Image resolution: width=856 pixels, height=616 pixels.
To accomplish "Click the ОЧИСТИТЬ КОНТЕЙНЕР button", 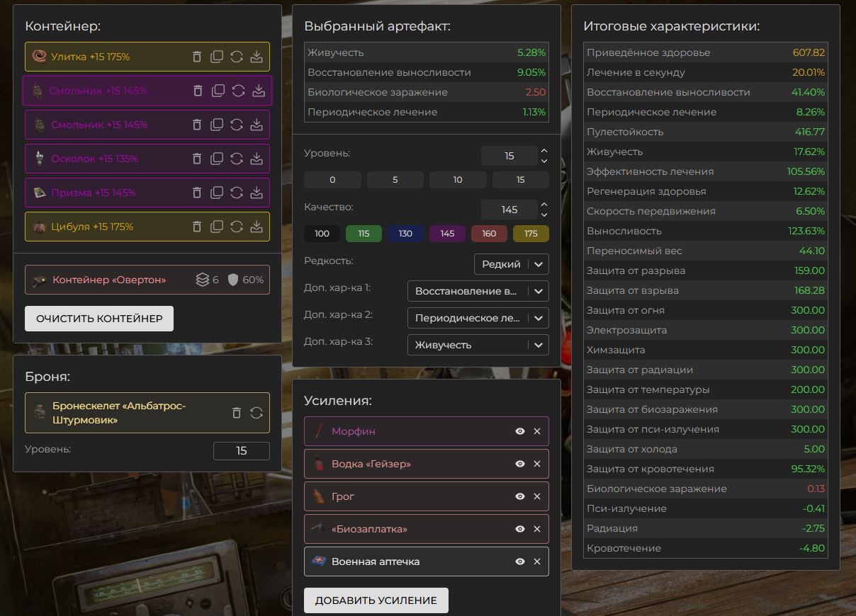I will pyautogui.click(x=99, y=319).
